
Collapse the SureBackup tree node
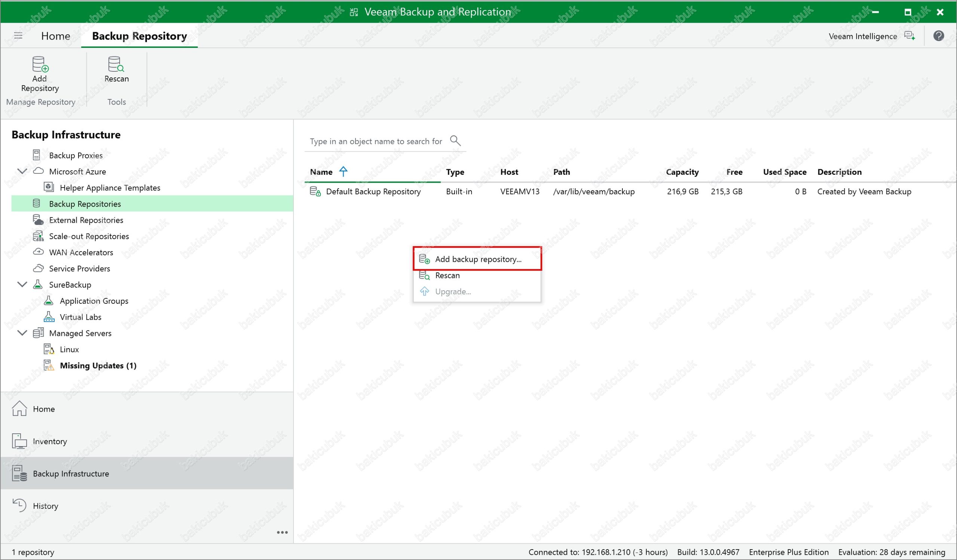pyautogui.click(x=22, y=284)
